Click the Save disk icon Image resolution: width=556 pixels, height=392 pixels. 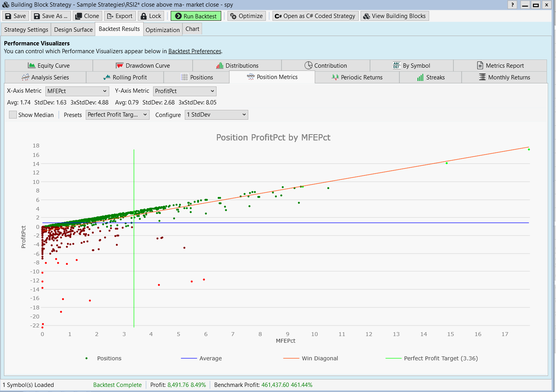8,16
